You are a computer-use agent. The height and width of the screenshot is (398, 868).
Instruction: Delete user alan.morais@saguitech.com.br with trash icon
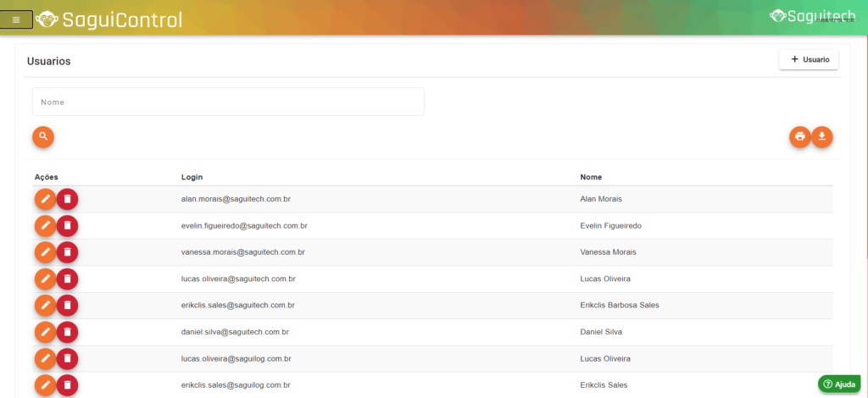click(67, 199)
